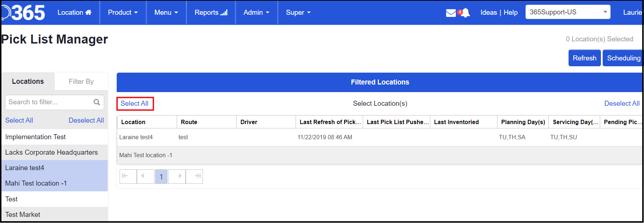644x223 pixels.
Task: Go to last page arrow
Action: tap(194, 176)
